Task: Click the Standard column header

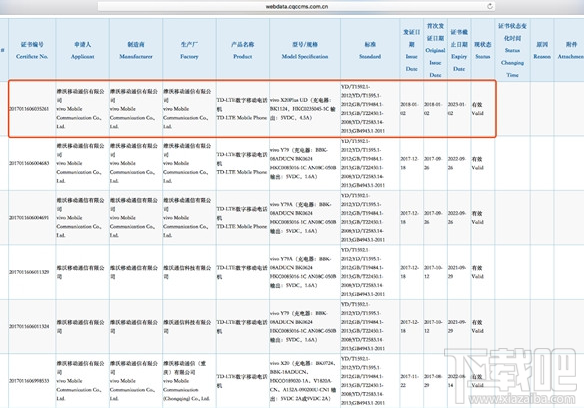Action: pyautogui.click(x=370, y=50)
